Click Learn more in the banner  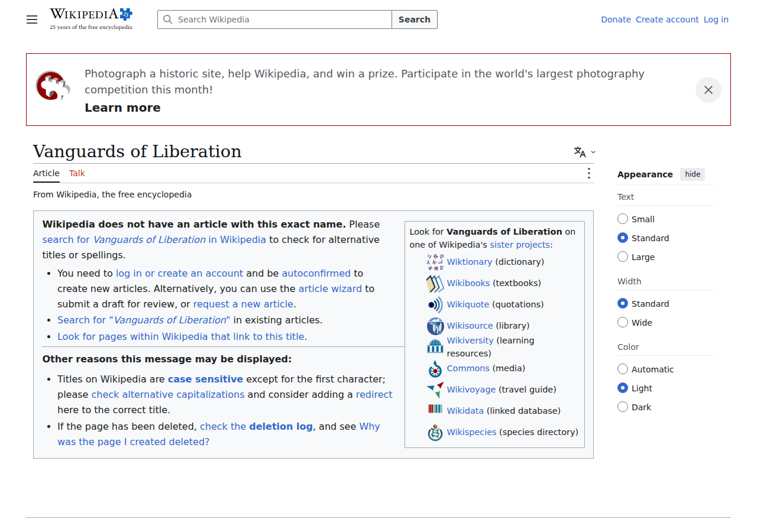click(x=122, y=108)
